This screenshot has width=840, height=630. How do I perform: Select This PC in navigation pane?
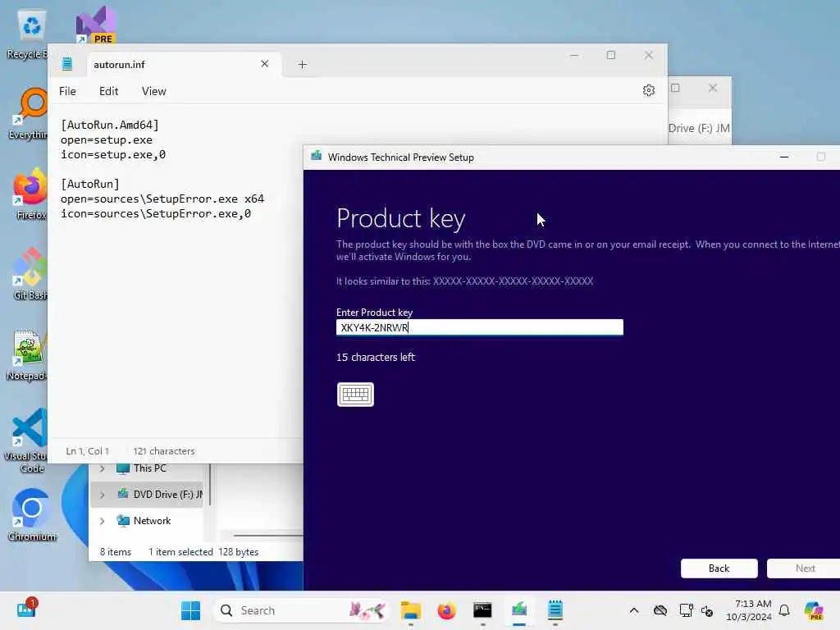(149, 468)
